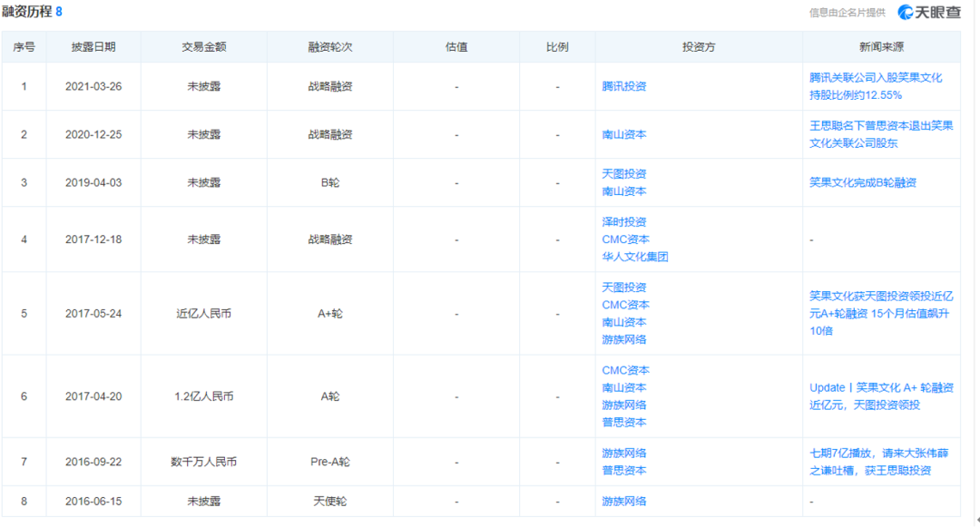Open news link about 腾讯关联公司入股笑果文化

(875, 86)
